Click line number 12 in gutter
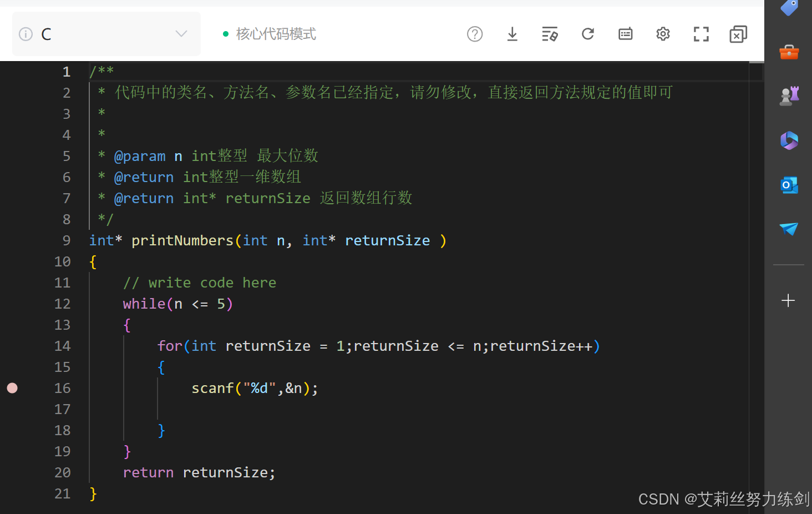Viewport: 812px width, 514px height. tap(62, 304)
